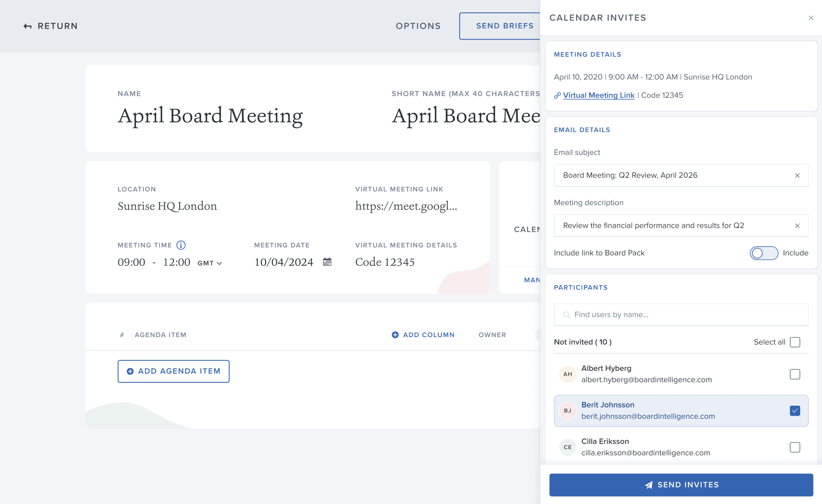The image size is (822, 504).
Task: Open the meeting date calendar picker
Action: click(327, 262)
